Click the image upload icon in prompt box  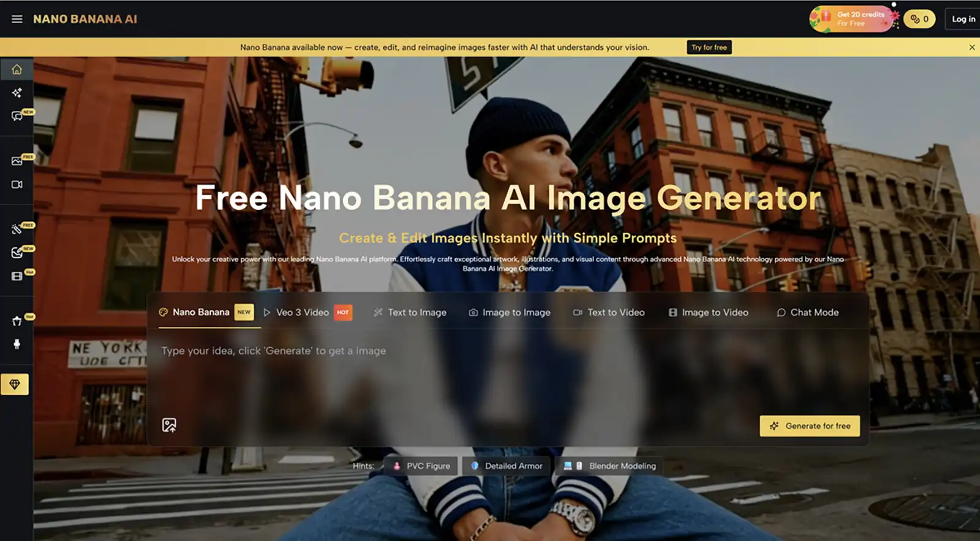click(x=169, y=425)
